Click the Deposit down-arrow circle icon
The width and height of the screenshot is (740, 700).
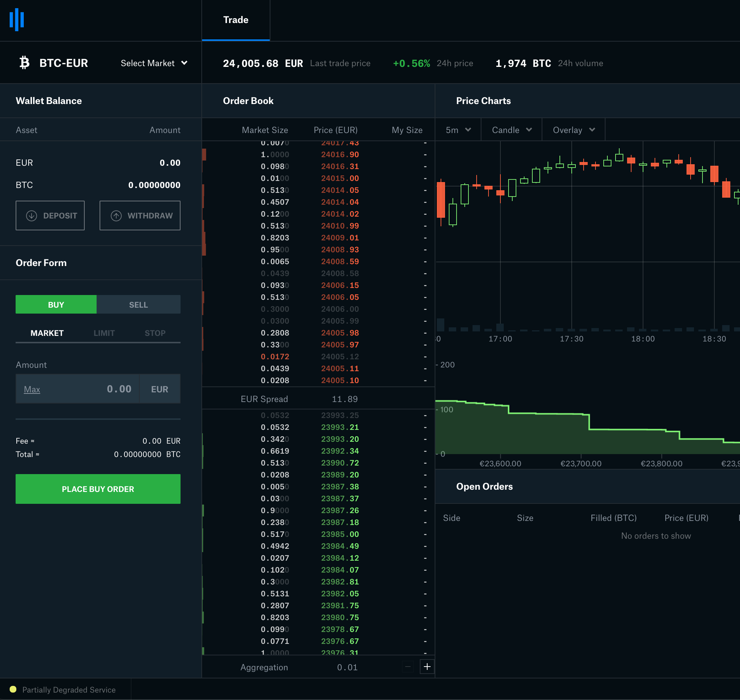[31, 215]
